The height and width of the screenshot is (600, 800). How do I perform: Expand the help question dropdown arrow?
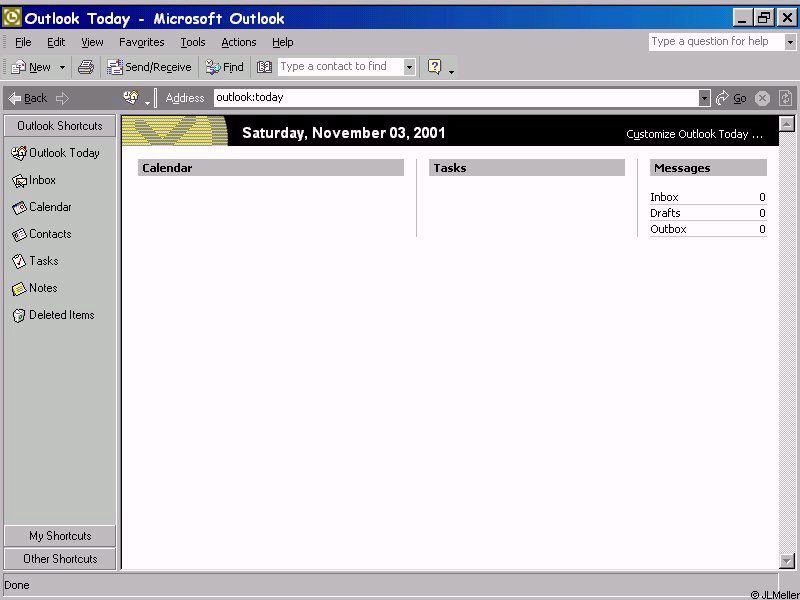coord(790,42)
